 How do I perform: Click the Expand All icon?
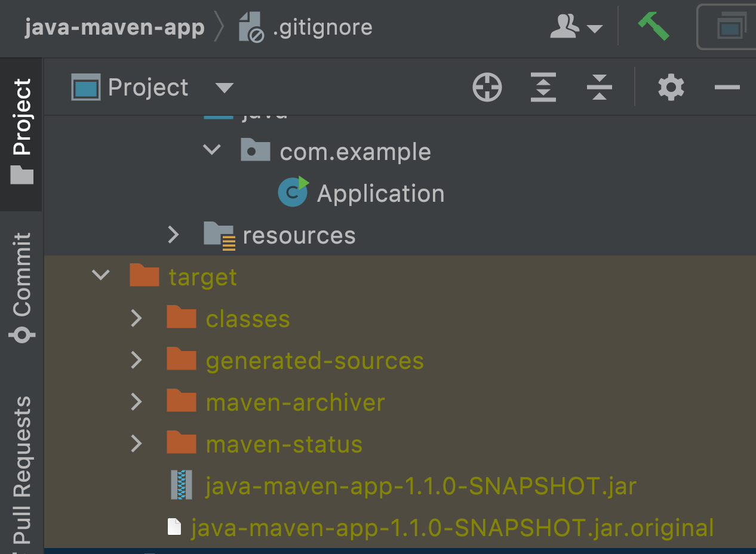[543, 87]
